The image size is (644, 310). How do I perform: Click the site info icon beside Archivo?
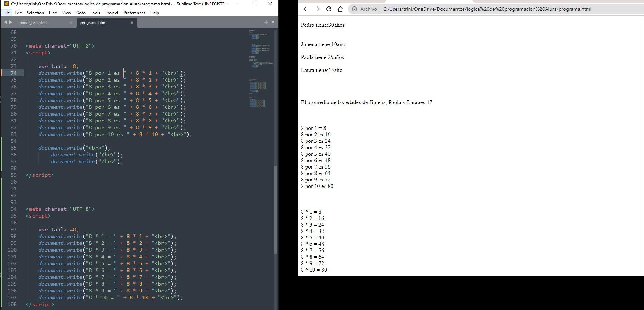355,9
